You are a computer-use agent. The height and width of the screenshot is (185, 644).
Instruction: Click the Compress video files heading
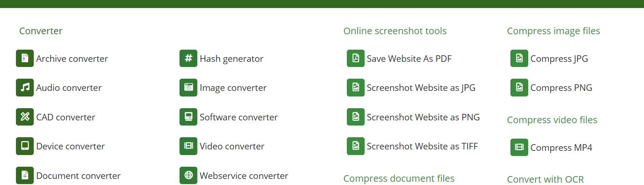[x=552, y=120]
